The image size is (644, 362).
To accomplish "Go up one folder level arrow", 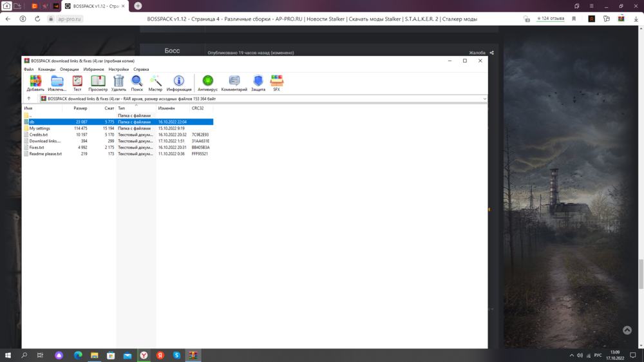I will pos(29,99).
